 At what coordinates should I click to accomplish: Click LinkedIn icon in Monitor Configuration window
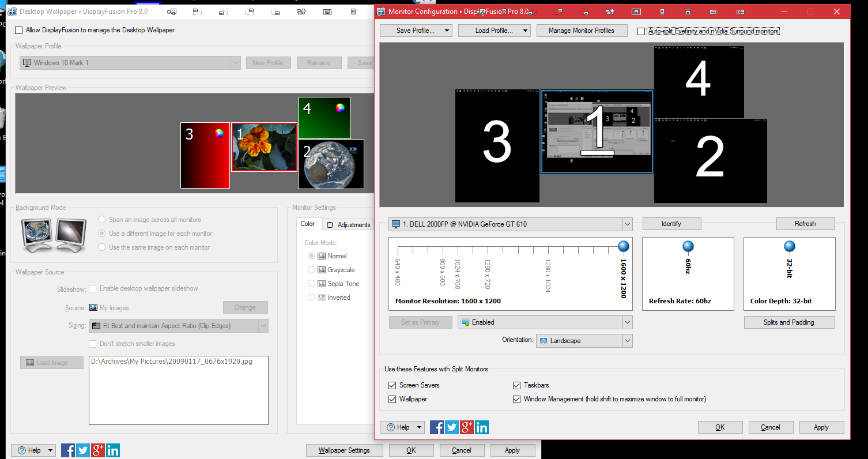[482, 427]
